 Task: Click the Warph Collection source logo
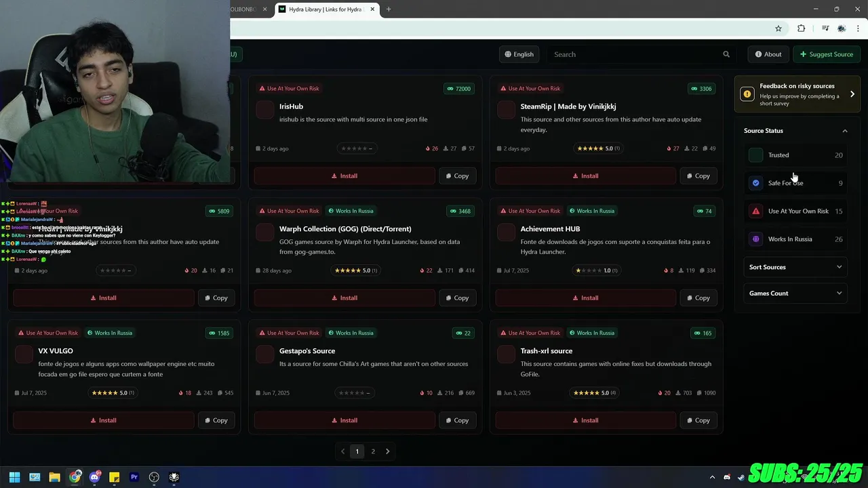click(265, 232)
